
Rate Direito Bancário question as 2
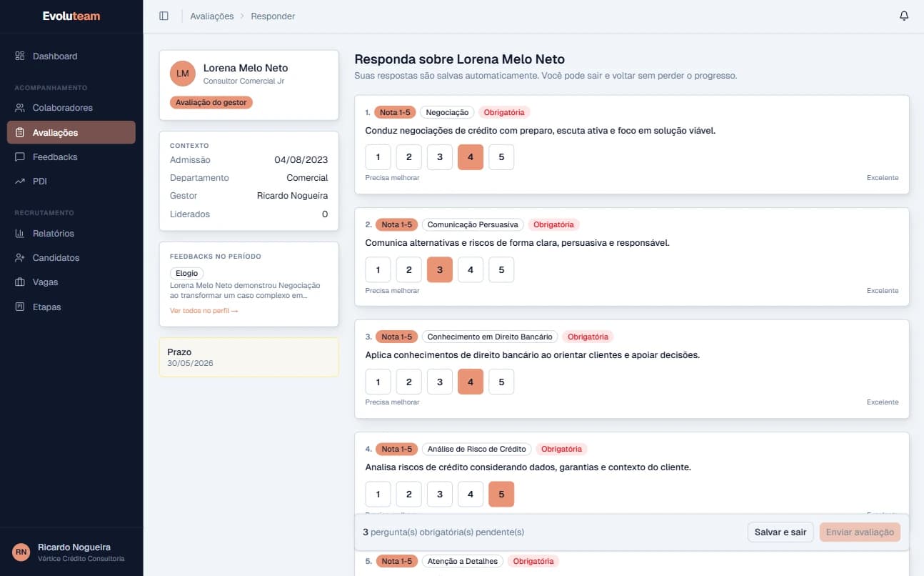click(x=408, y=382)
